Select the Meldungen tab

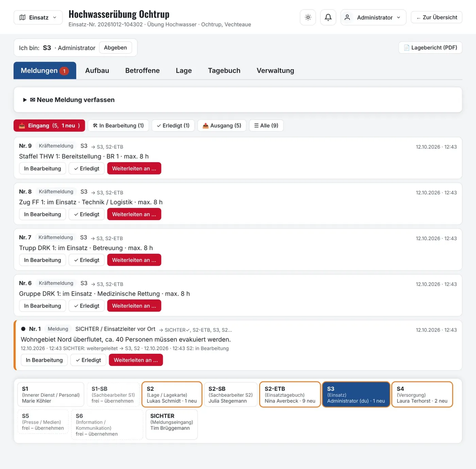point(45,70)
